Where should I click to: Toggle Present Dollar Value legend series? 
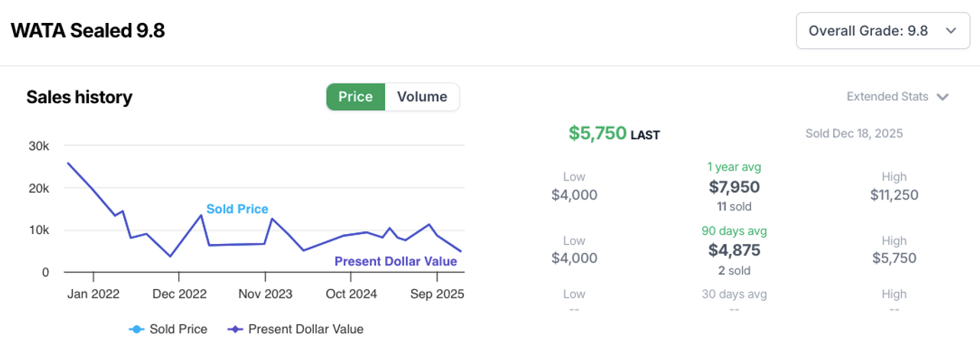[305, 329]
